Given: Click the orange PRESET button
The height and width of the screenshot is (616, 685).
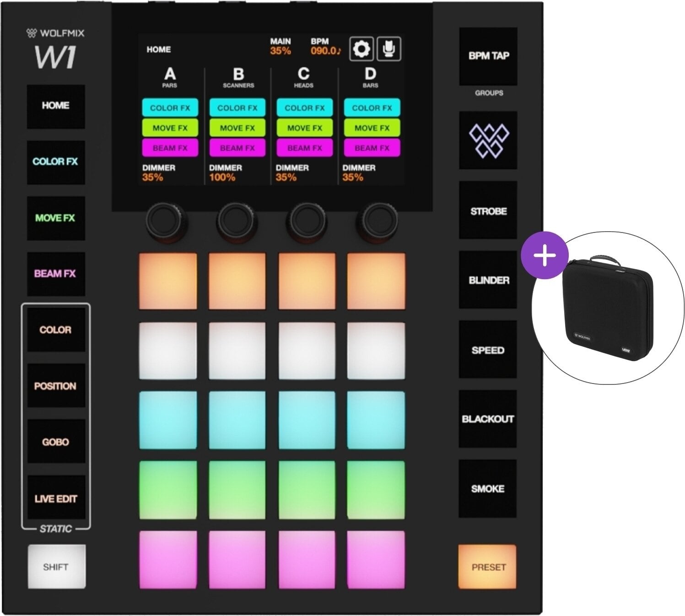Looking at the screenshot, I should point(488,567).
